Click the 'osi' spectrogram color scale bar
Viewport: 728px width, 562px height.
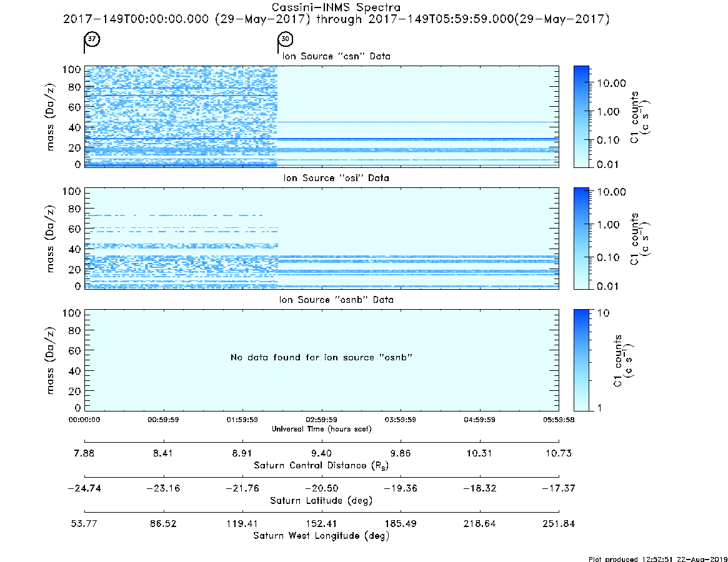point(581,239)
